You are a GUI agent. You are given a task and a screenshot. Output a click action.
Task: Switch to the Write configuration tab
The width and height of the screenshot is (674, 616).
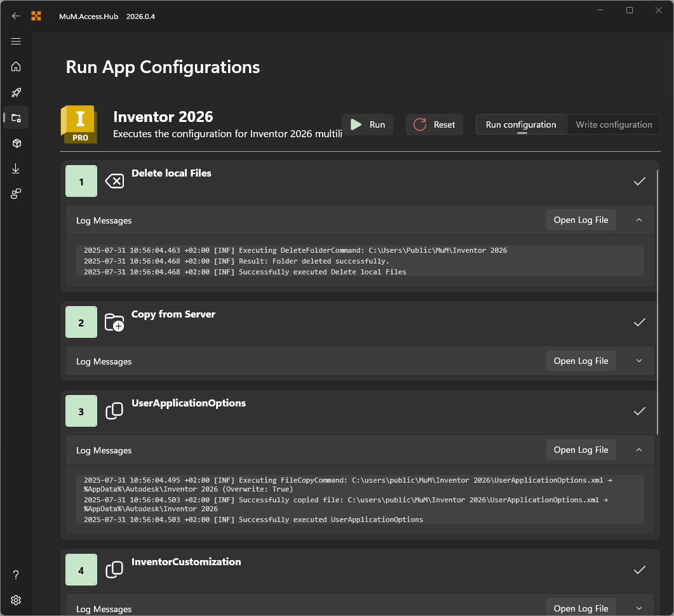pyautogui.click(x=613, y=124)
